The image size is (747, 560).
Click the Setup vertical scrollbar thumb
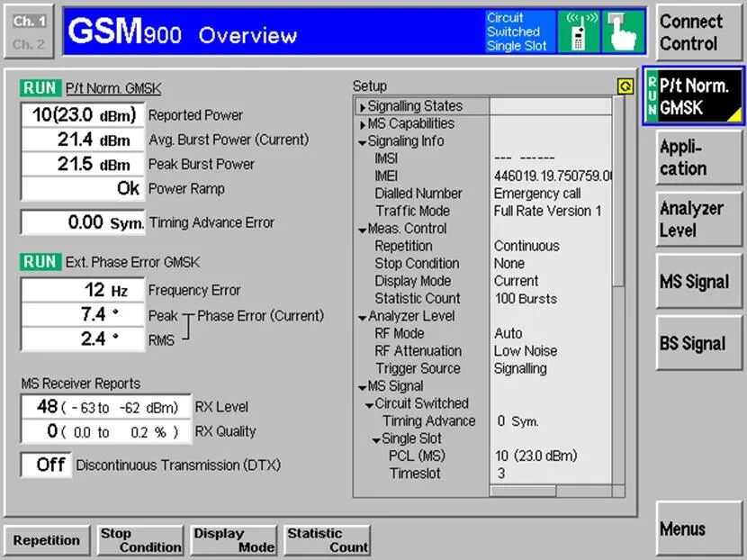[618, 192]
